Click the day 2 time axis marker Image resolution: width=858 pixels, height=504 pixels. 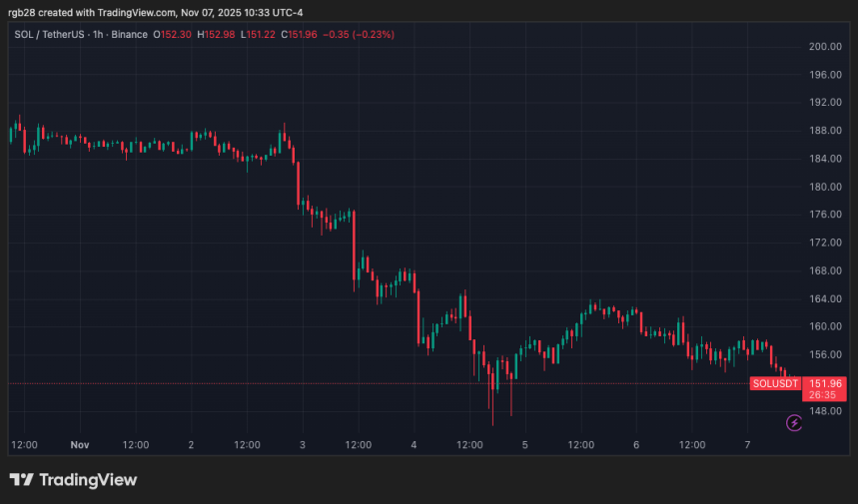(191, 445)
